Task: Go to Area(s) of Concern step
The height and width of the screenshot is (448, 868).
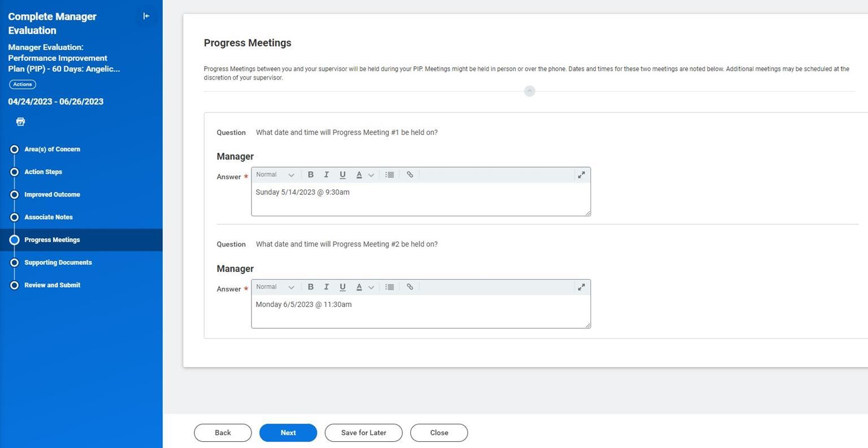Action: coord(52,149)
